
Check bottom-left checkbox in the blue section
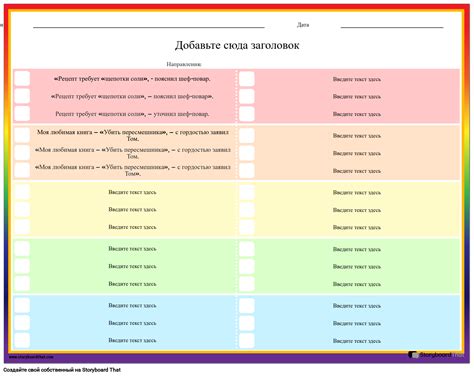point(22,340)
